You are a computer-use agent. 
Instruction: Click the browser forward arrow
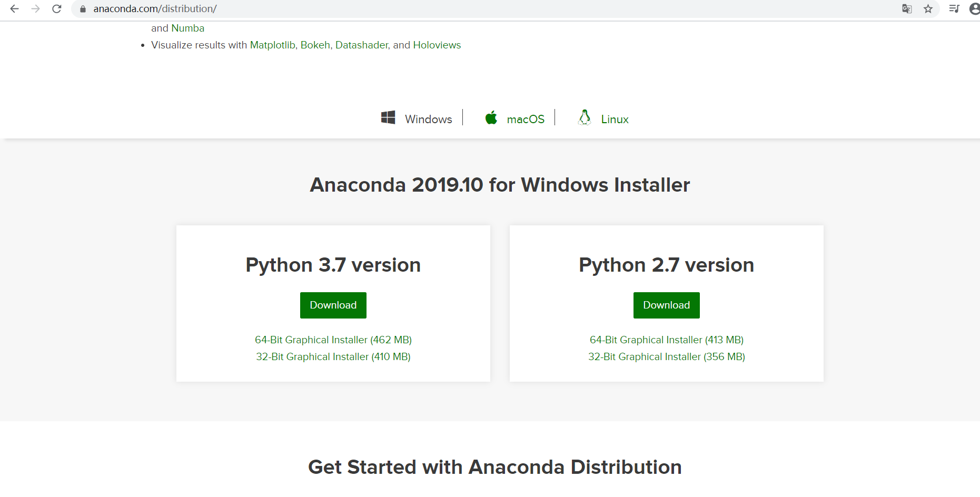pyautogui.click(x=35, y=9)
